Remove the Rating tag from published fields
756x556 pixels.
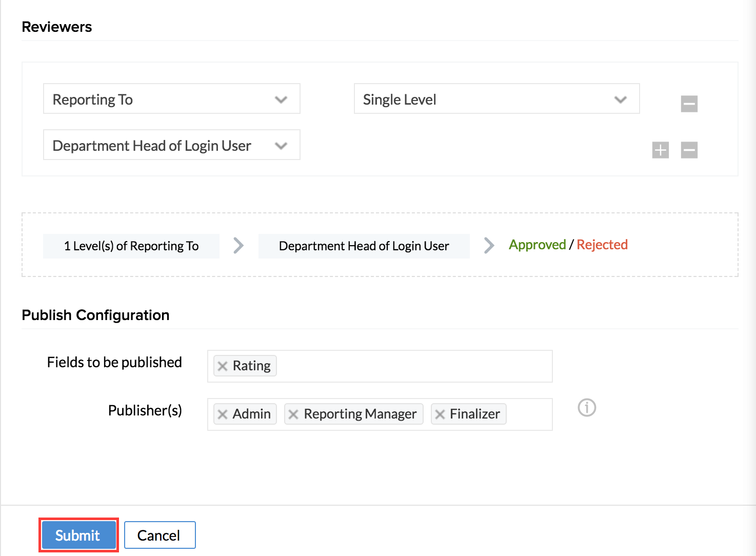coord(223,366)
